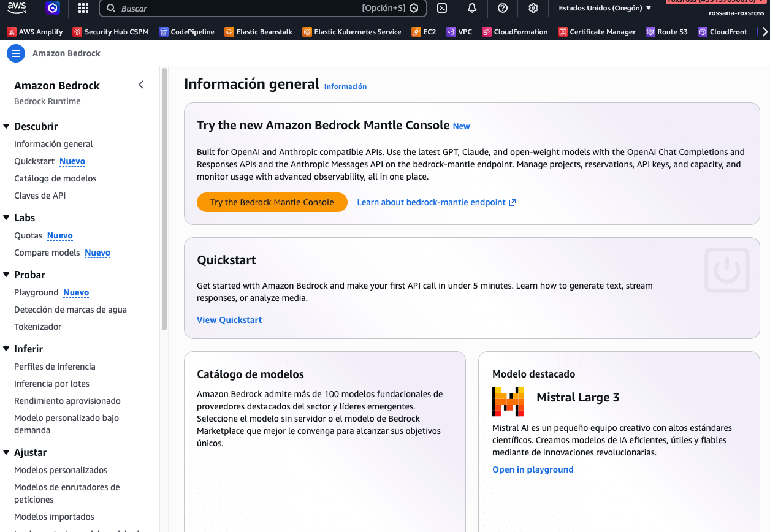Open Tokenizador in the sidebar
770x532 pixels.
pyautogui.click(x=38, y=327)
